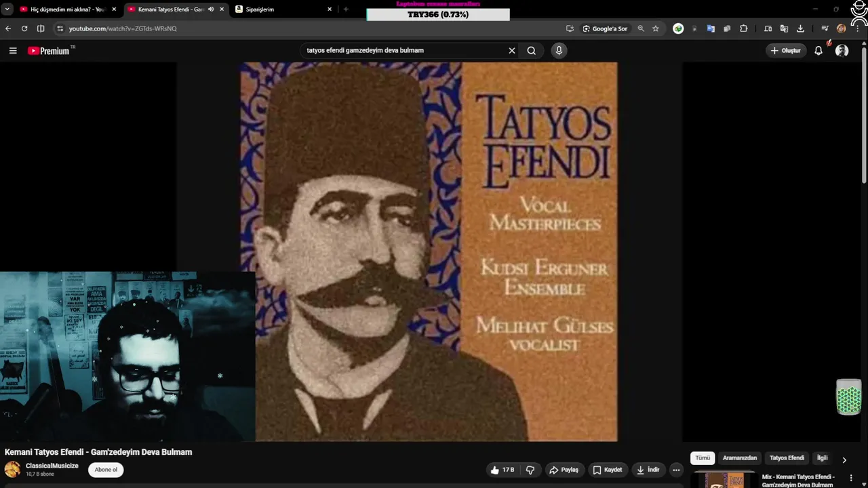
Task: Click the browser address bar URL
Action: tap(123, 28)
